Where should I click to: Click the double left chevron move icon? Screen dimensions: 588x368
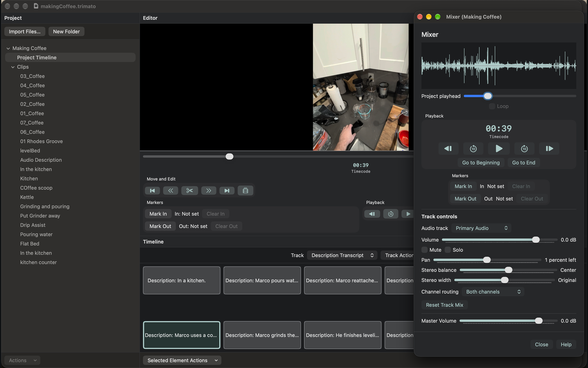[x=171, y=191]
